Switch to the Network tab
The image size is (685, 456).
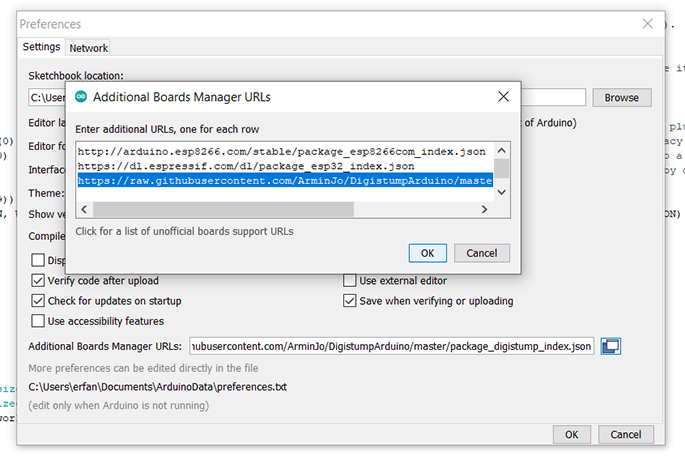89,47
